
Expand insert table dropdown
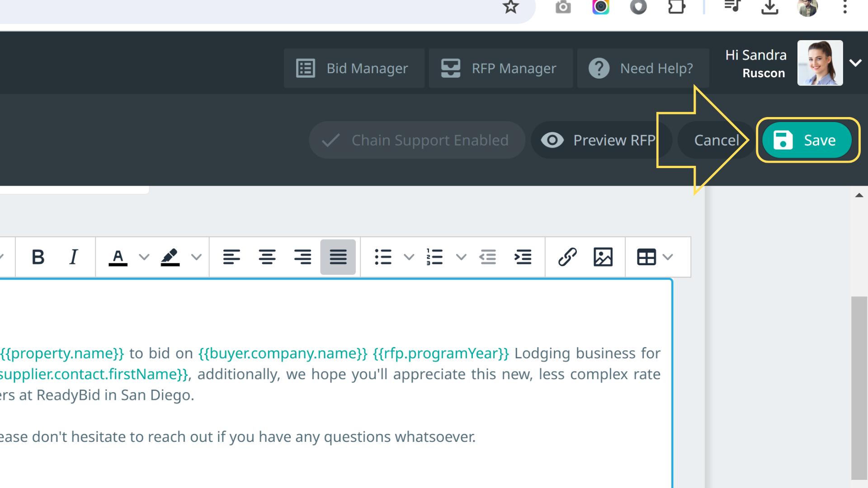(x=668, y=257)
